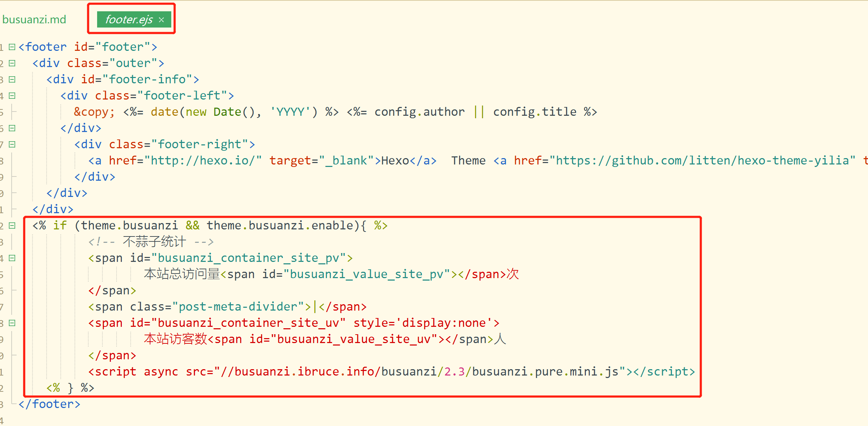Fold the div id="footer-info" block
Screen dimensions: 868x426
(x=12, y=79)
